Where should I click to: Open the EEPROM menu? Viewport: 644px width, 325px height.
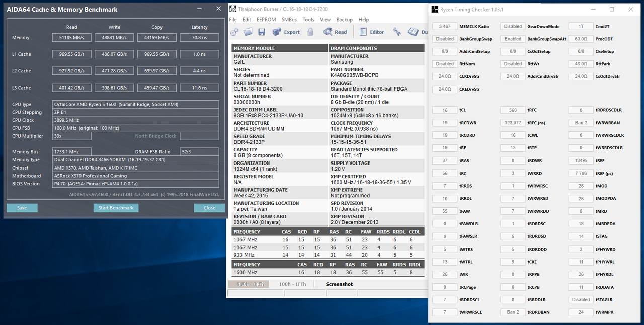(x=266, y=19)
